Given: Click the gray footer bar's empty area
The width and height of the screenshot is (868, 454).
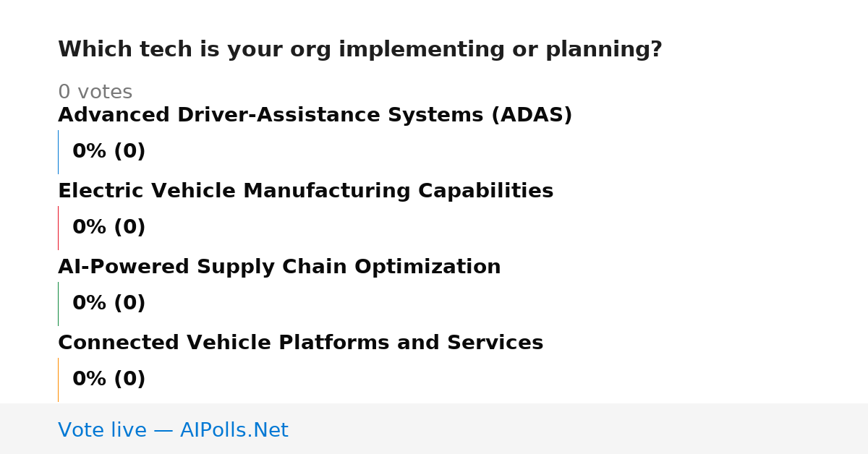Looking at the screenshot, I should pyautogui.click(x=579, y=429).
